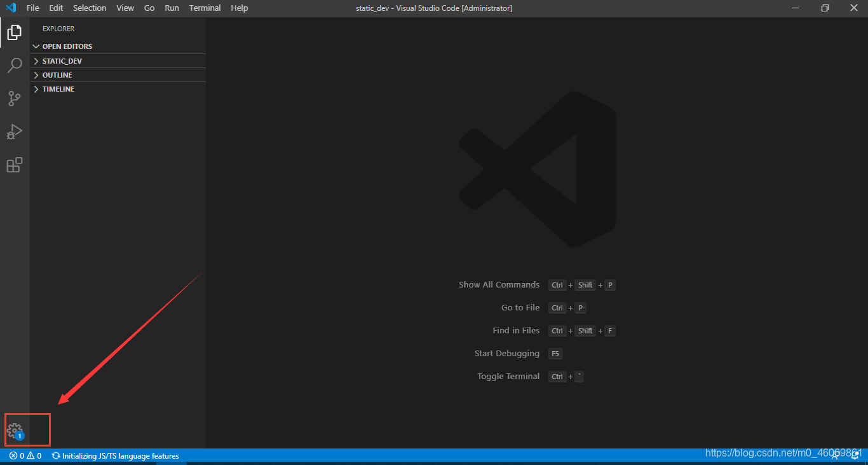This screenshot has width=868, height=465.
Task: Minimize the VS Code window
Action: (x=796, y=8)
